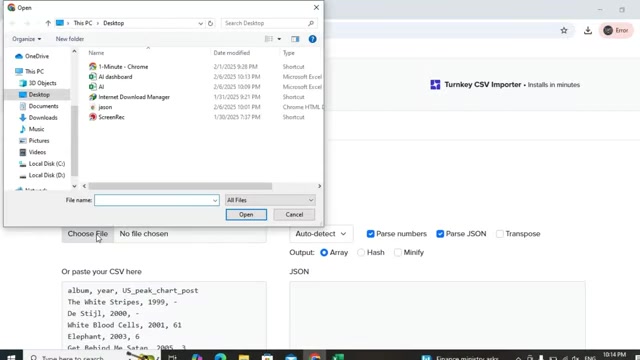Click Desktop in the breadcrumb path

coord(113,23)
